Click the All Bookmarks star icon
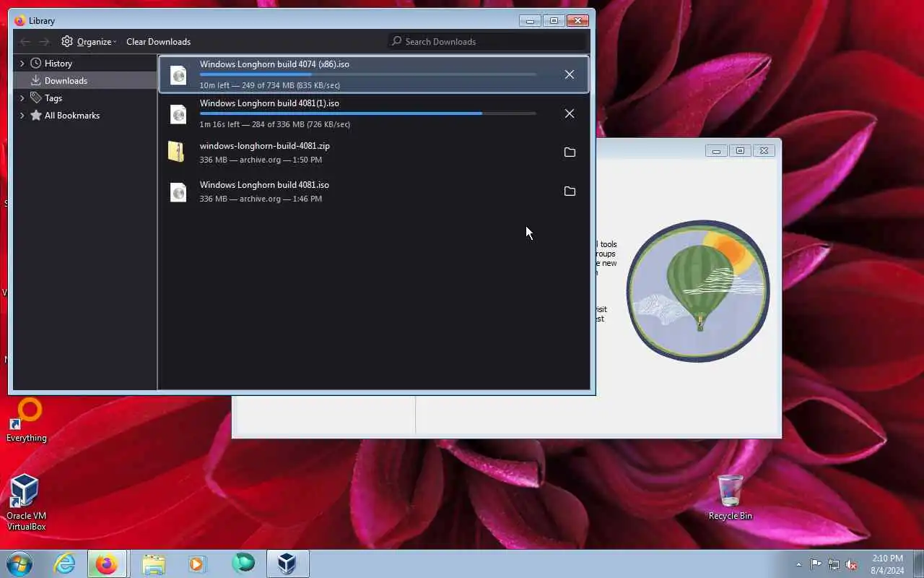The width and height of the screenshot is (924, 578). pyautogui.click(x=35, y=115)
